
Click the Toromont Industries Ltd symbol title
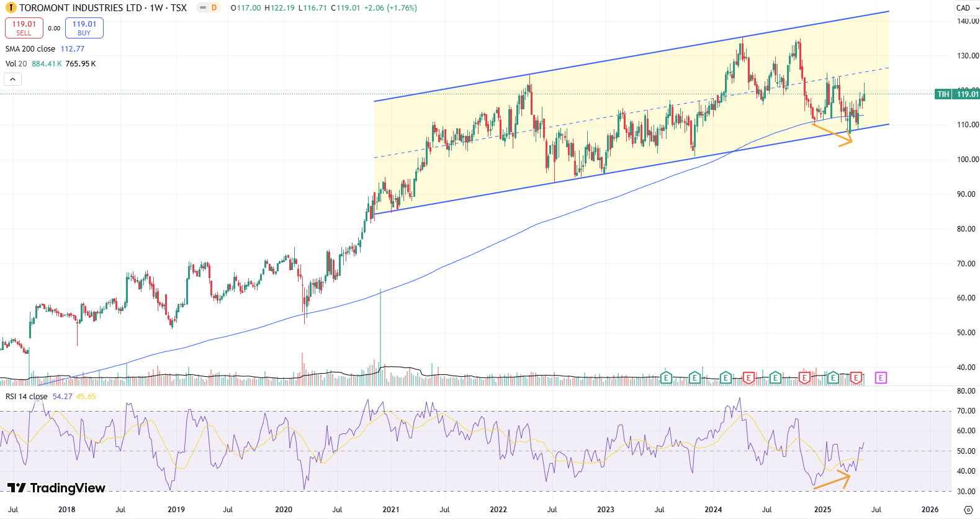point(81,8)
